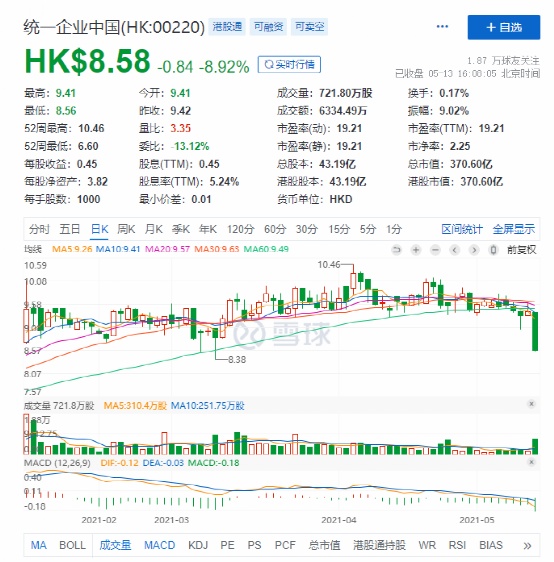Switch to the 120分 interval
The image size is (554, 562).
click(x=240, y=229)
